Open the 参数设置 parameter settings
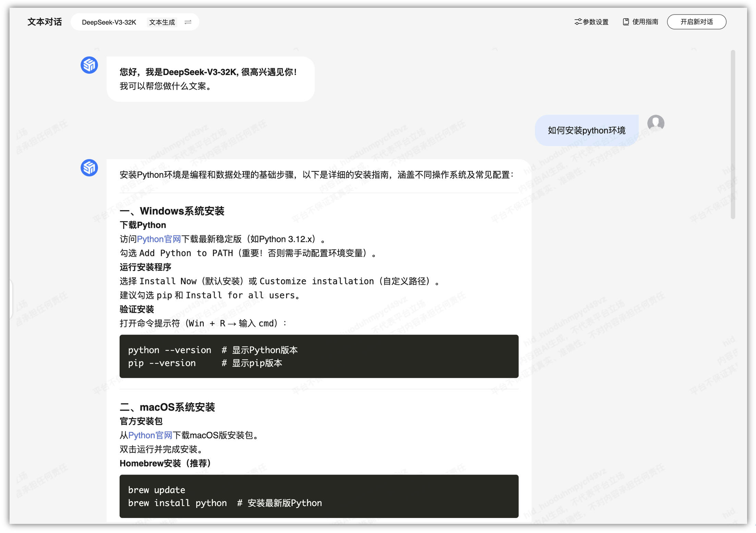 coord(591,22)
